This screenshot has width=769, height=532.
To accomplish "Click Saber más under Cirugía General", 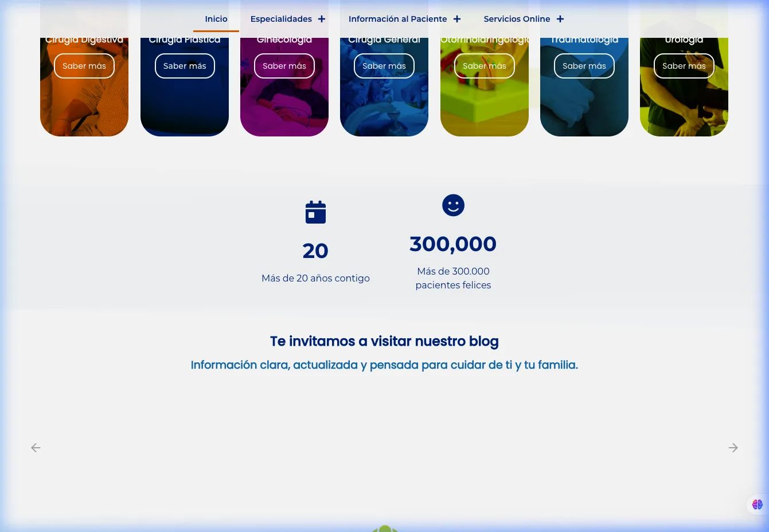I will (384, 66).
